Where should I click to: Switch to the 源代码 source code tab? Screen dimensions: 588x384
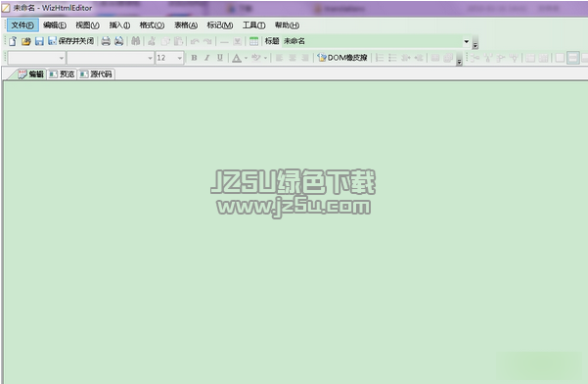(96, 73)
